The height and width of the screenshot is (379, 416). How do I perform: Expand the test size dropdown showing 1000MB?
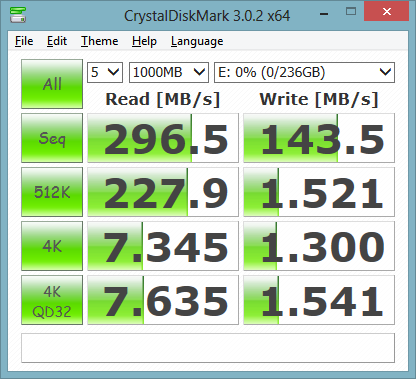coord(169,72)
